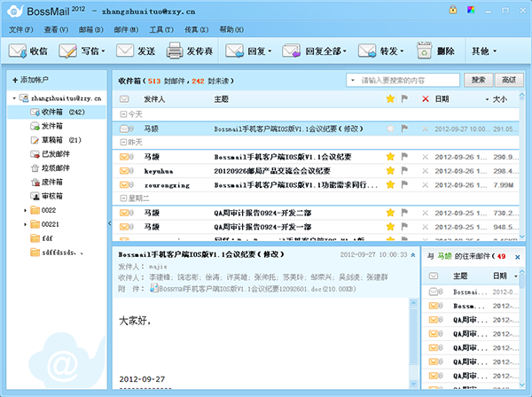The height and width of the screenshot is (397, 532).
Task: Toggle flag on QA周审计报告0924-开发二部 email
Action: coord(404,213)
